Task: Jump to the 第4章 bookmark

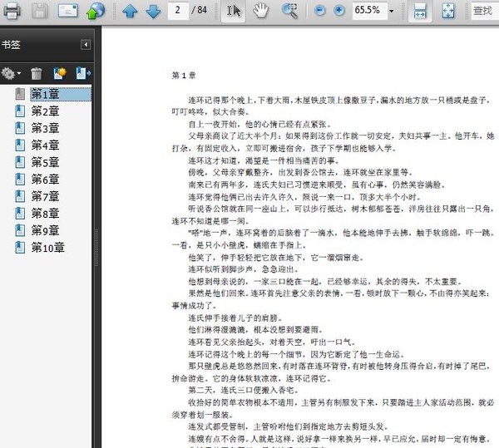Action: point(45,145)
